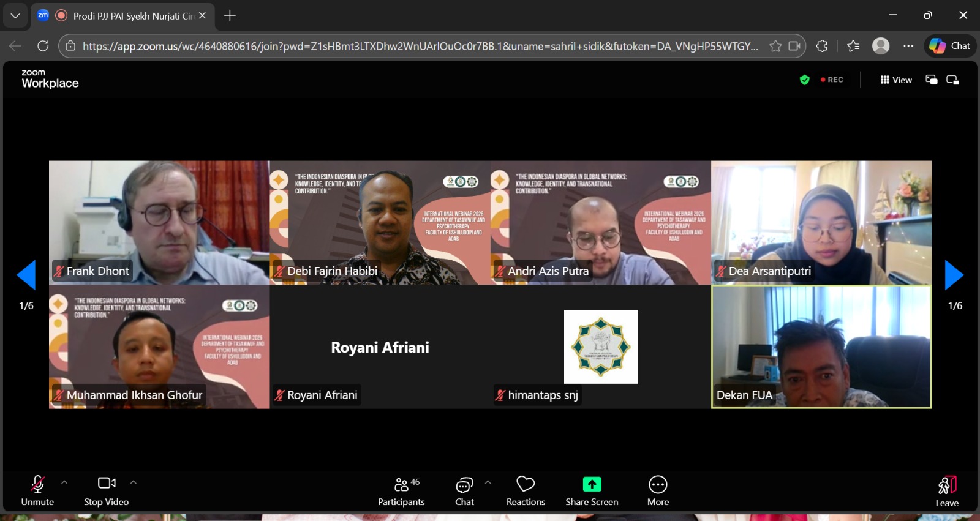This screenshot has width=980, height=521.
Task: Click the green Share Screen icon
Action: tap(592, 484)
